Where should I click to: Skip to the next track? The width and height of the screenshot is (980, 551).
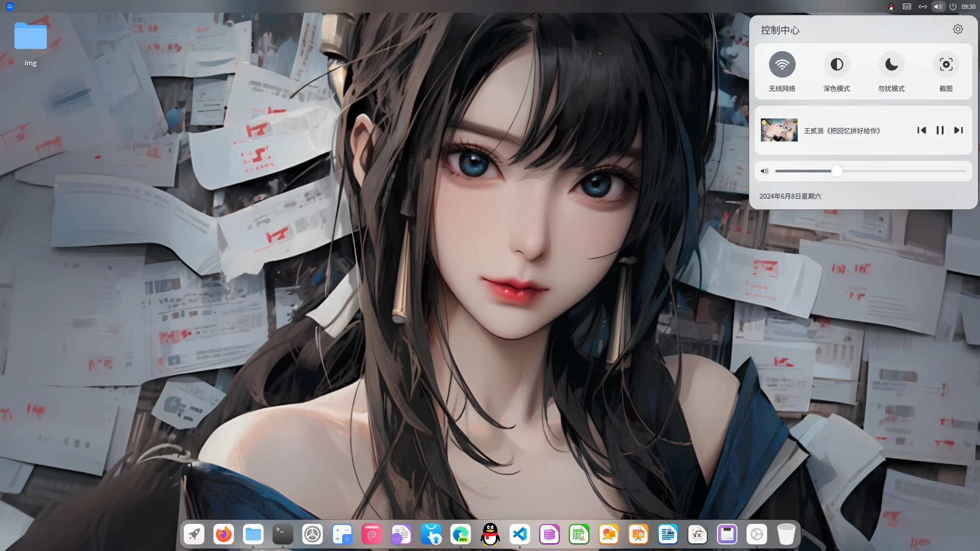tap(958, 130)
